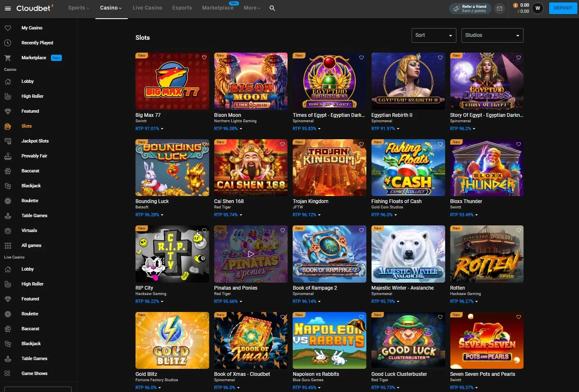This screenshot has height=392, width=579.
Task: Expand RTP 96.28% for Bounding Luck
Action: coord(149,215)
